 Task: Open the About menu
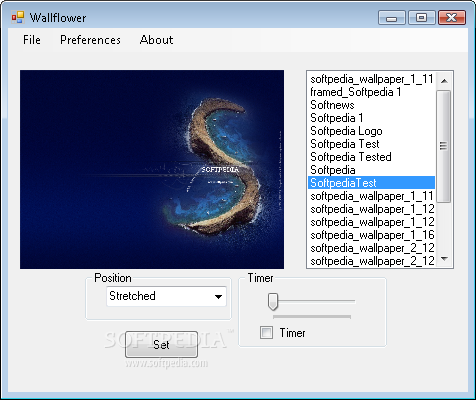point(156,40)
